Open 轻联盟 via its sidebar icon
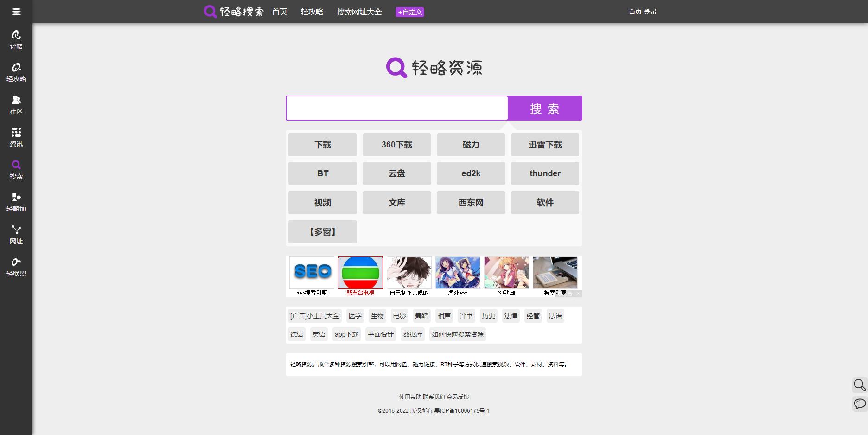 pyautogui.click(x=16, y=267)
